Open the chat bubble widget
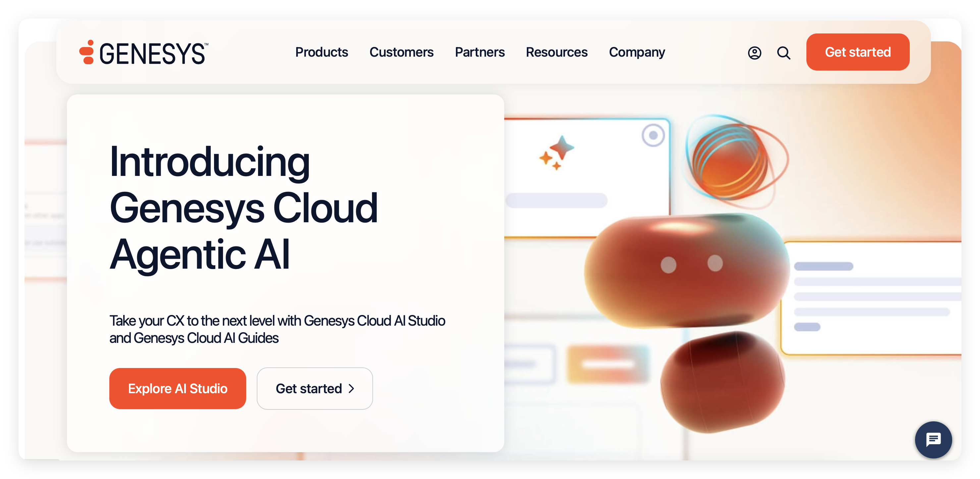Viewport: 980px width, 479px height. point(933,440)
